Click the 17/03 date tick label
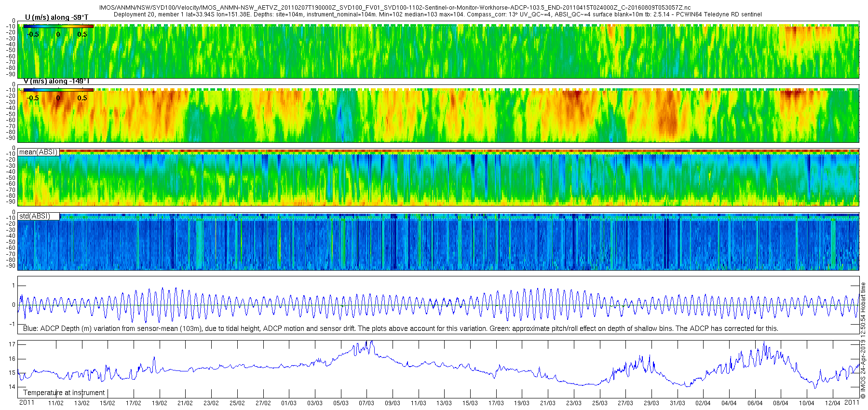The width and height of the screenshot is (868, 410). [x=496, y=403]
